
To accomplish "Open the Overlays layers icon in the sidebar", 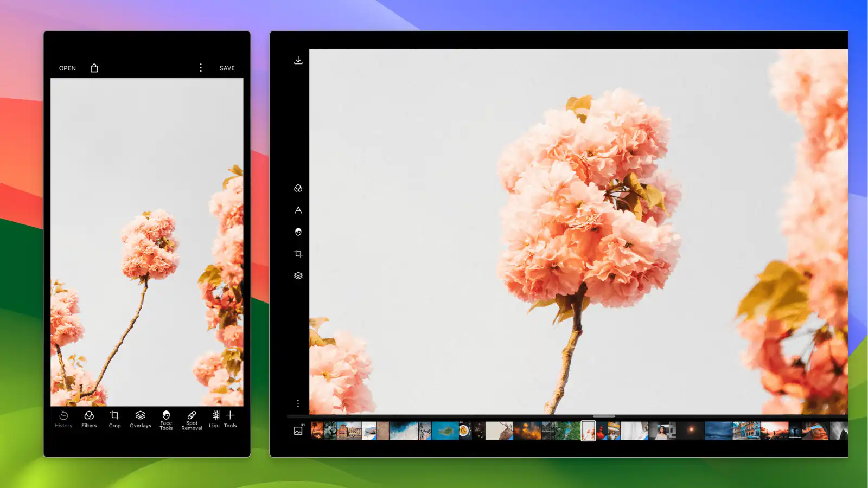I will point(298,275).
